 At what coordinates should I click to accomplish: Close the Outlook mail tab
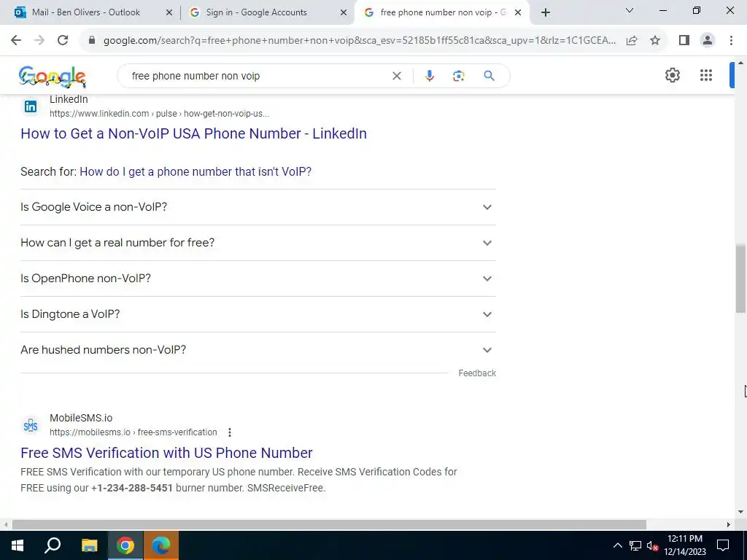pyautogui.click(x=169, y=13)
